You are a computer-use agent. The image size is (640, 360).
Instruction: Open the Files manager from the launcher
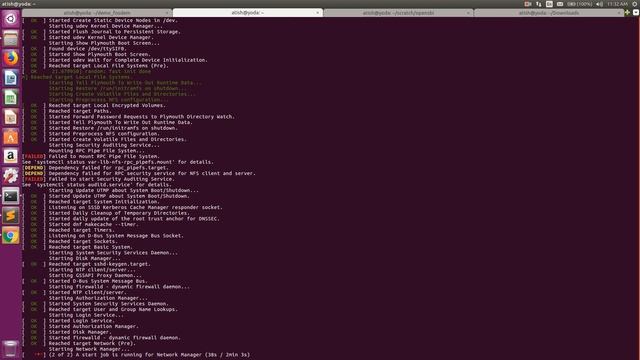11,39
